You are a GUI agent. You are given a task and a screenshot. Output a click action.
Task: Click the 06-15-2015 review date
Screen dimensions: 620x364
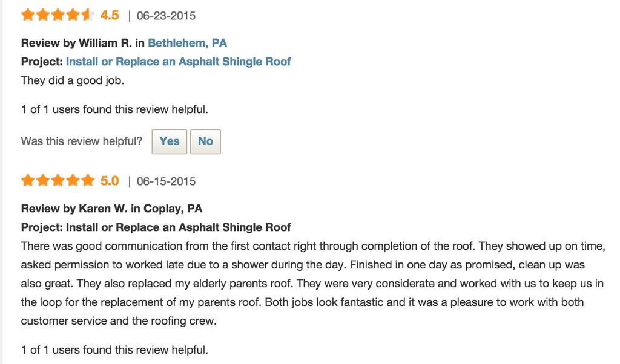click(166, 181)
